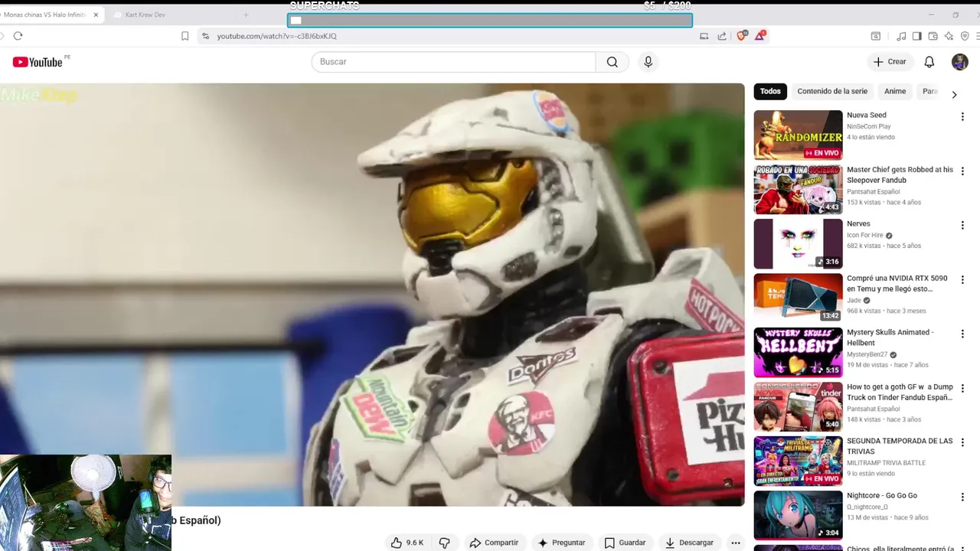Start voice search with the microphone icon
The height and width of the screenshot is (551, 980).
(x=648, y=62)
